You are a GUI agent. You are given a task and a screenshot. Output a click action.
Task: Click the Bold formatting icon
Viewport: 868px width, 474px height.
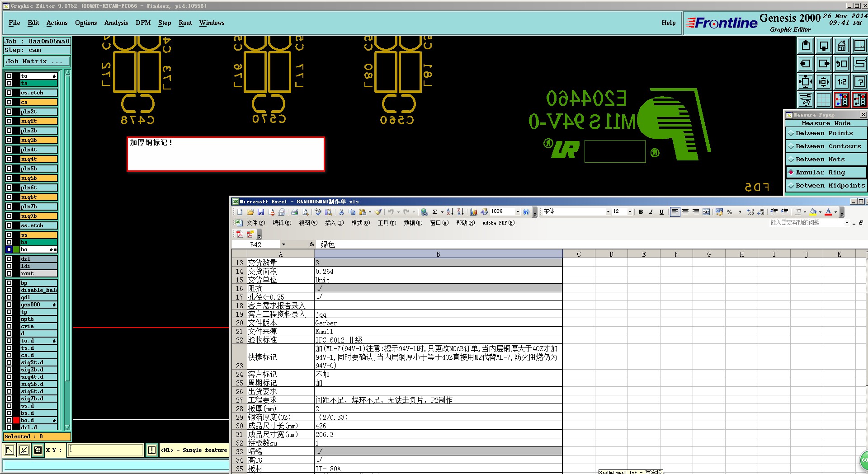pos(641,212)
